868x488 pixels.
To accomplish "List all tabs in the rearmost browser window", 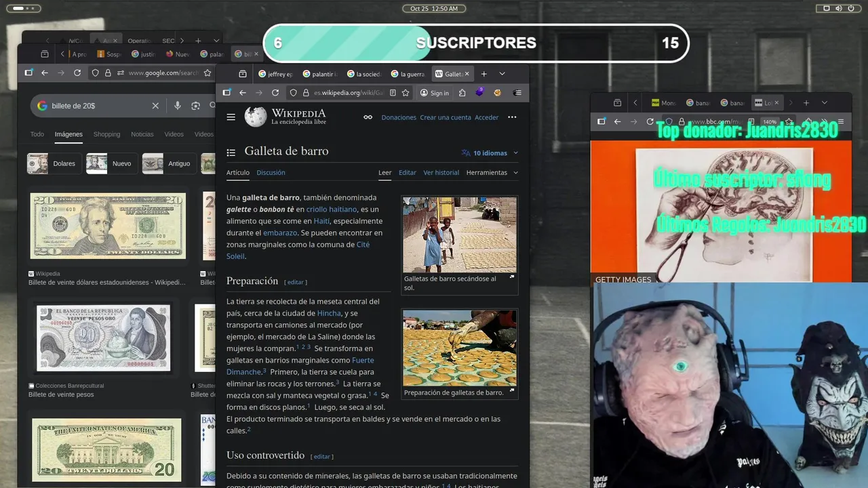I will click(217, 41).
